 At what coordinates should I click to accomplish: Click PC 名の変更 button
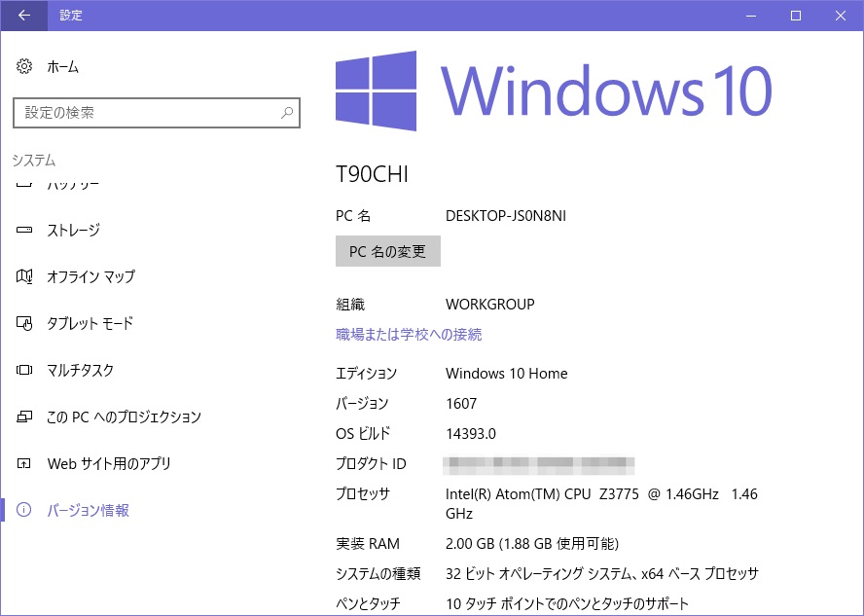(388, 251)
